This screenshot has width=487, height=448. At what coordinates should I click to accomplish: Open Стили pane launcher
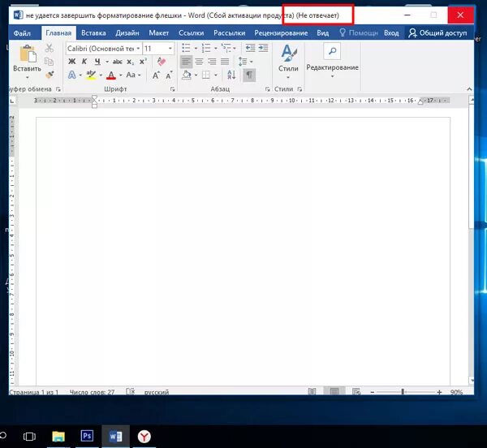(x=300, y=89)
